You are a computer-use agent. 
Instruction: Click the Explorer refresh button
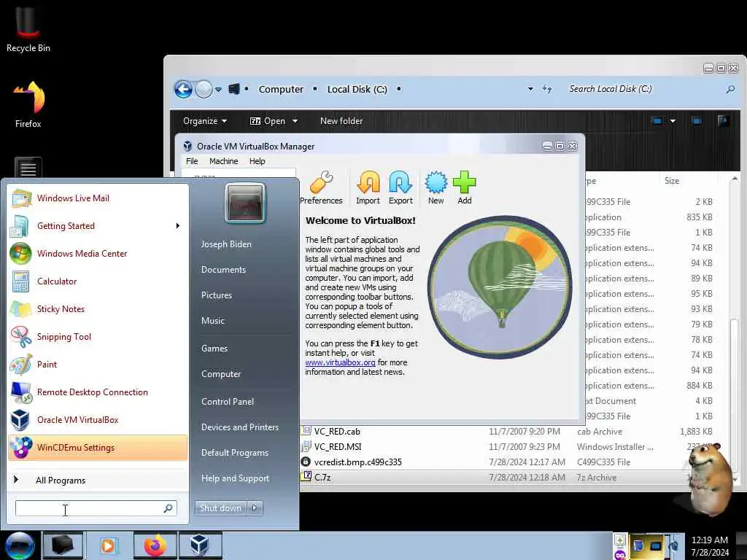(547, 89)
